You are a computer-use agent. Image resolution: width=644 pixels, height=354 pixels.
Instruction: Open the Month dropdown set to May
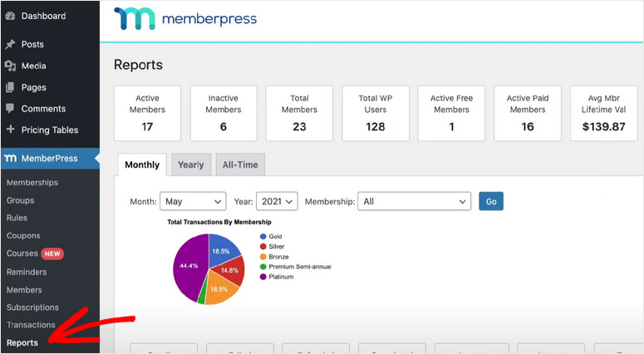[x=194, y=201]
